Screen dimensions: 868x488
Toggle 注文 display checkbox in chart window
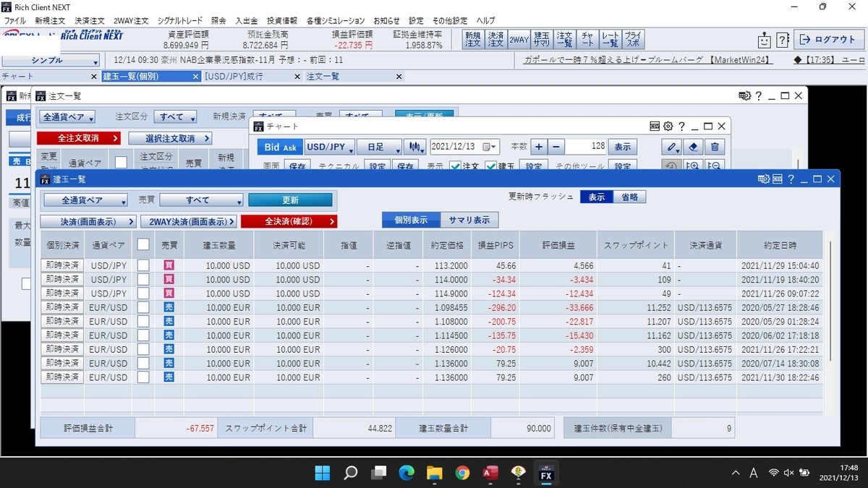(455, 166)
